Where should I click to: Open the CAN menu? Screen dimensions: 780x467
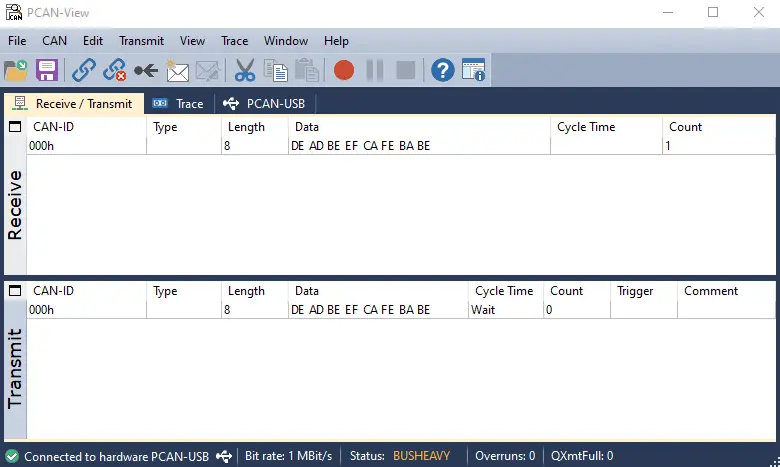[x=54, y=41]
